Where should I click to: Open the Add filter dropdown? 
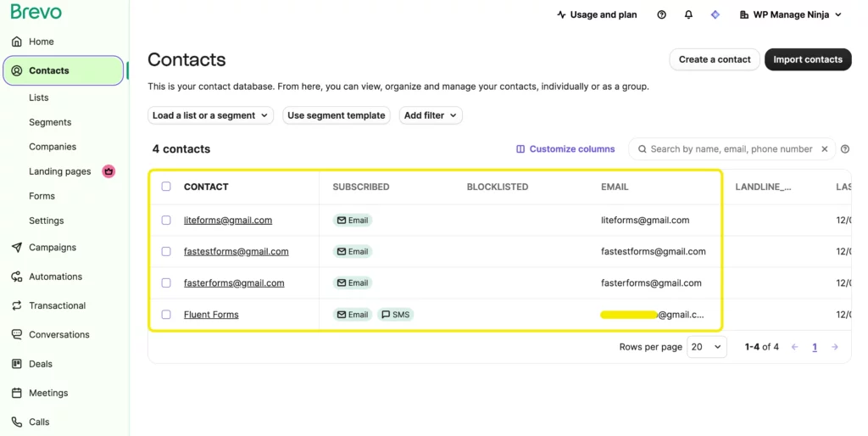[431, 115]
